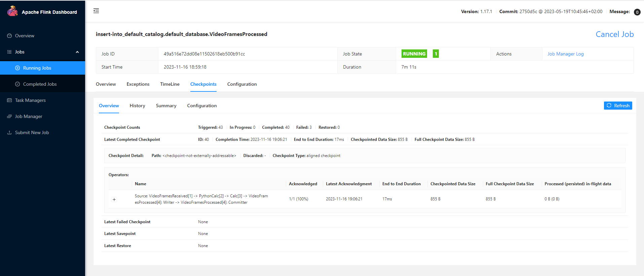Select the checkpoint Overview sub-tab
Screen dimensions: 644x276
pyautogui.click(x=109, y=106)
